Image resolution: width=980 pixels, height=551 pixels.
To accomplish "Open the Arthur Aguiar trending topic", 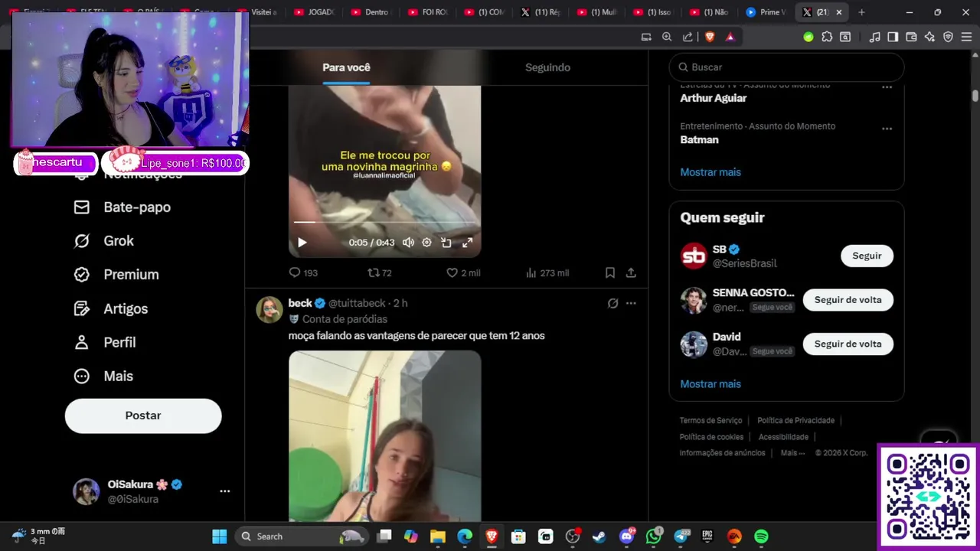I will [x=713, y=98].
